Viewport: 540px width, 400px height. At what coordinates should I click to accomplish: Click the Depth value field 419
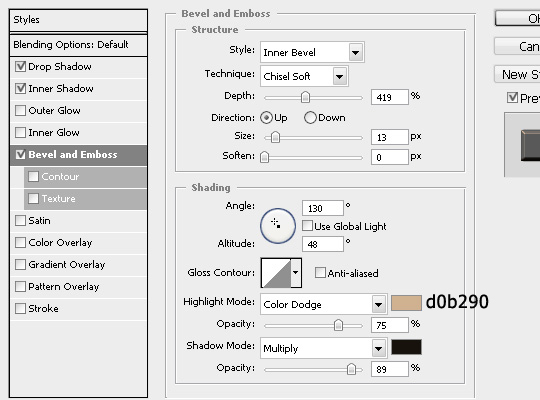pos(390,97)
